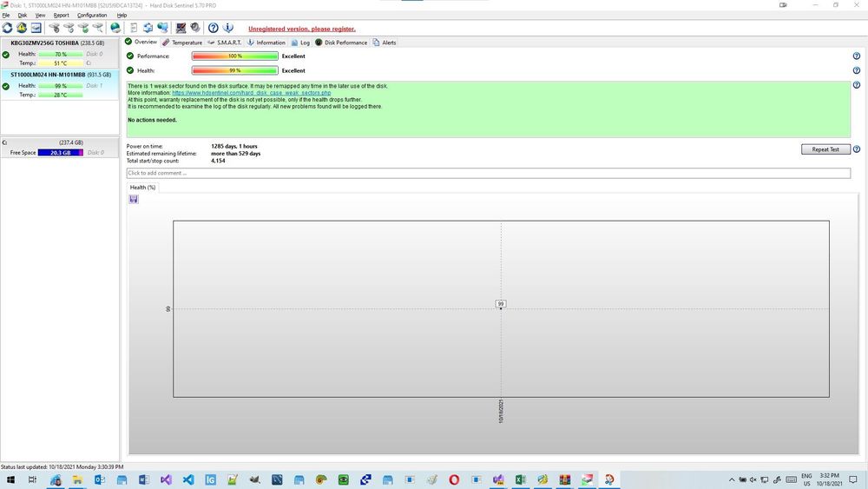Open the View menu
Image resolution: width=868 pixels, height=489 pixels.
pos(41,15)
